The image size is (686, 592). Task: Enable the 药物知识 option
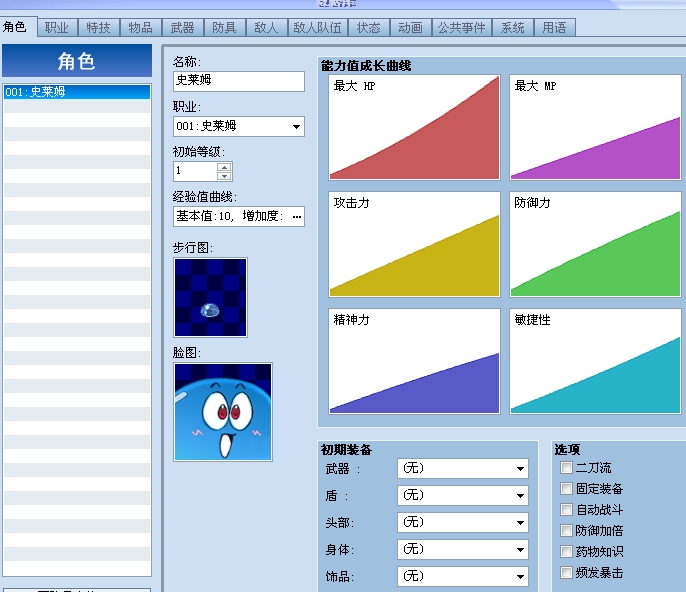tap(566, 552)
